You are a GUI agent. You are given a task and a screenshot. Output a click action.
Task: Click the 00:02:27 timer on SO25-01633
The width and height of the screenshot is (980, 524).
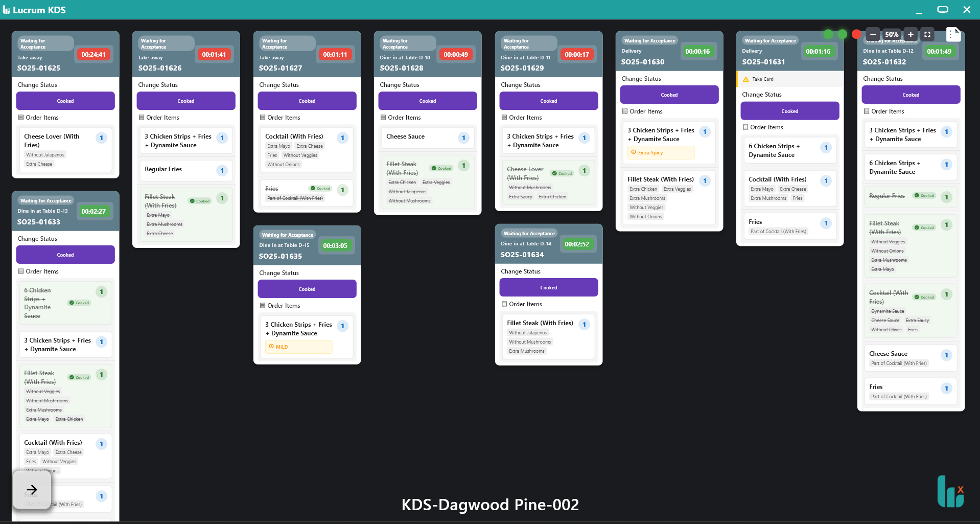coord(95,211)
